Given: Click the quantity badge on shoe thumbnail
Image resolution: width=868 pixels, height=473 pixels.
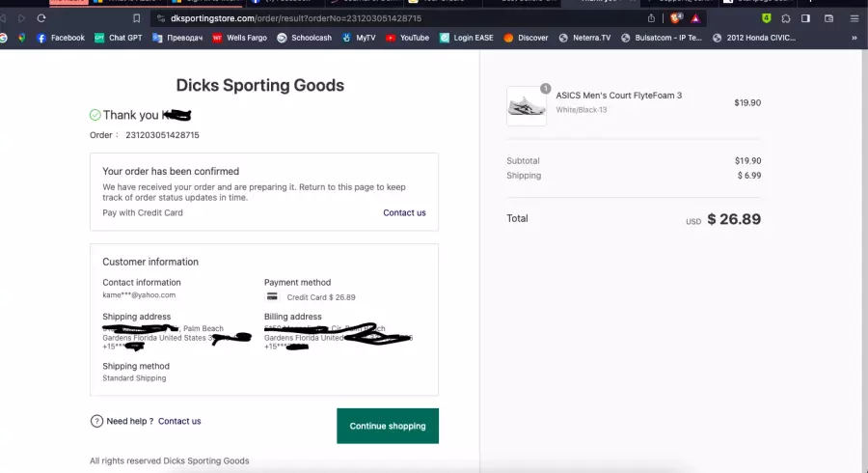Looking at the screenshot, I should pos(545,88).
